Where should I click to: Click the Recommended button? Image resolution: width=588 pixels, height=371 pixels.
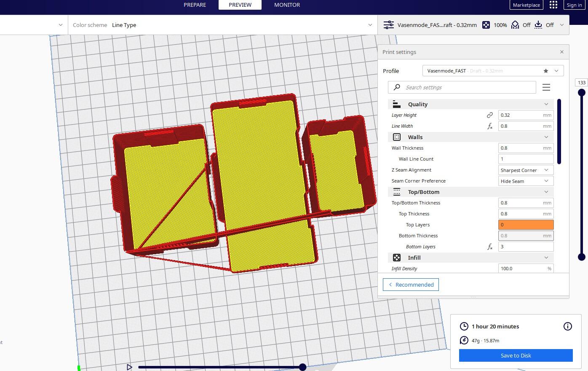[411, 285]
